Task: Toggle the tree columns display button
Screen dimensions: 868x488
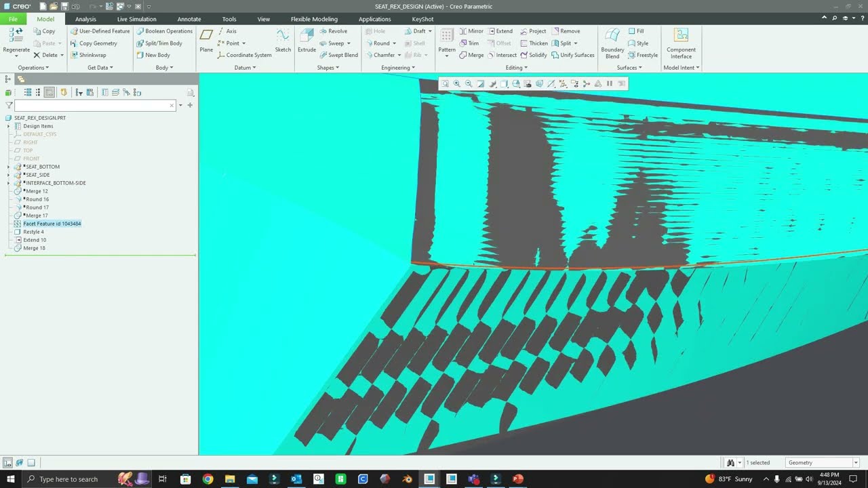Action: (x=50, y=92)
